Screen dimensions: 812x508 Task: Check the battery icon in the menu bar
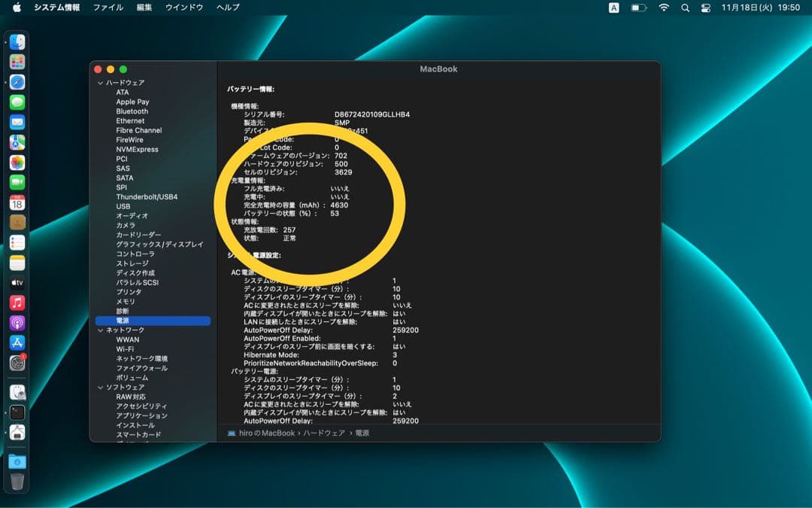coord(639,8)
